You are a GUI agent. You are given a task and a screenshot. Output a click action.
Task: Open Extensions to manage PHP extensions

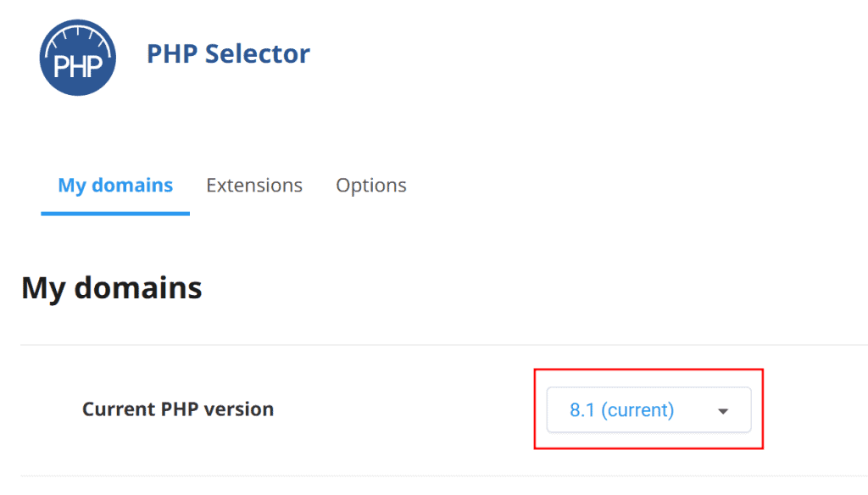tap(254, 185)
